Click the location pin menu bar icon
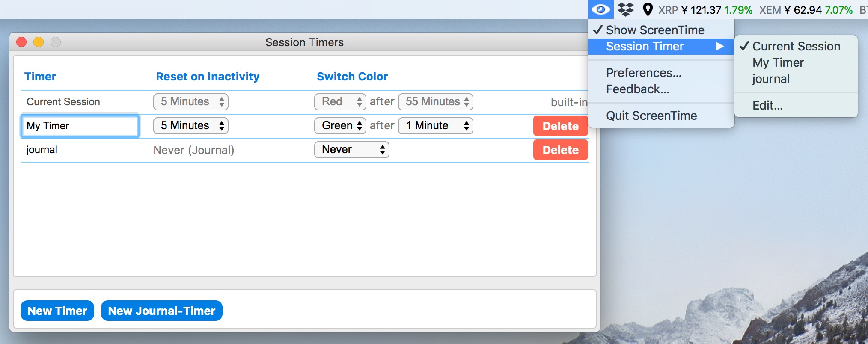Viewport: 868px width, 344px height. point(648,9)
